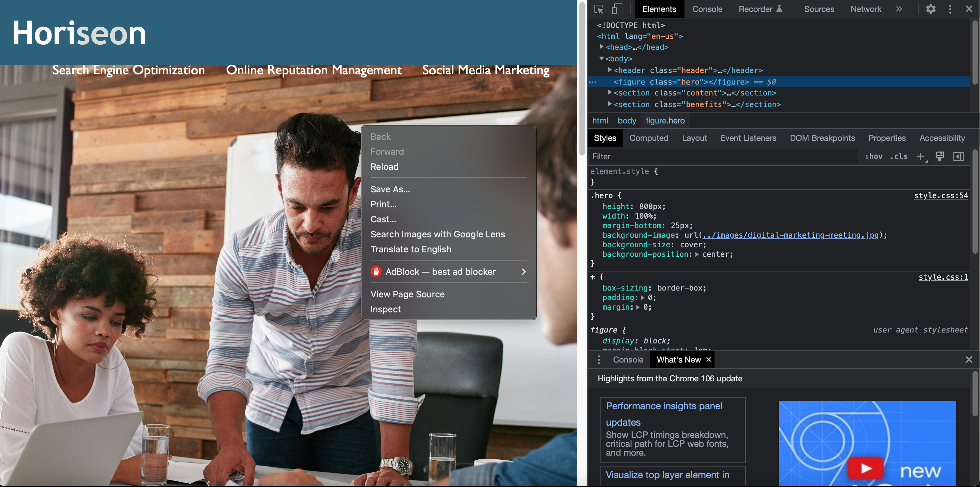980x487 pixels.
Task: Toggle :hov element state panel
Action: (x=874, y=156)
